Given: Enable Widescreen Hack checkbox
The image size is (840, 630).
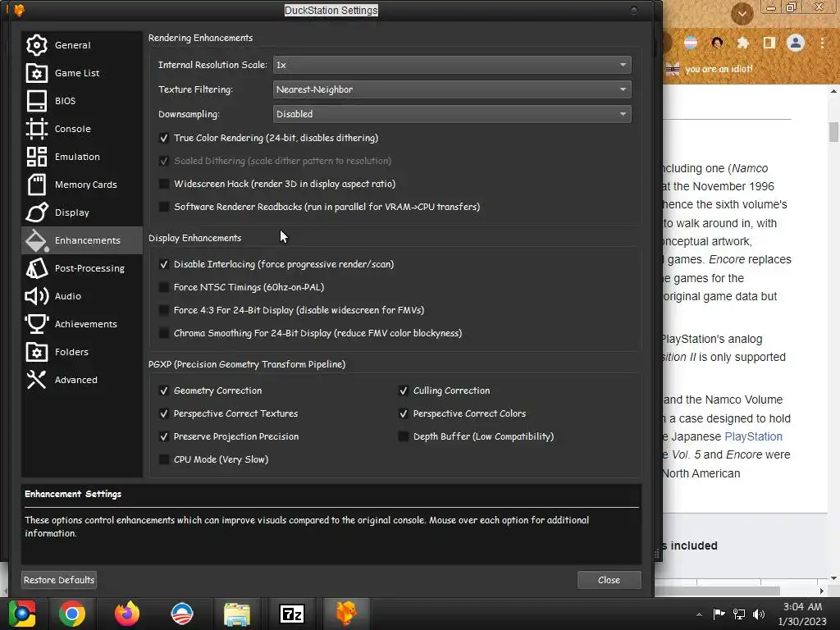Looking at the screenshot, I should pos(164,184).
